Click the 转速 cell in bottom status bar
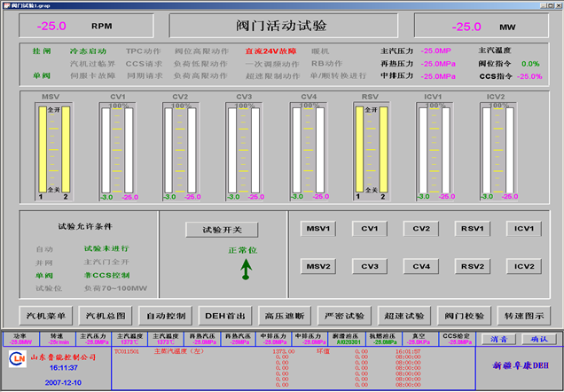Screen dimensions: 564x392 58,339
